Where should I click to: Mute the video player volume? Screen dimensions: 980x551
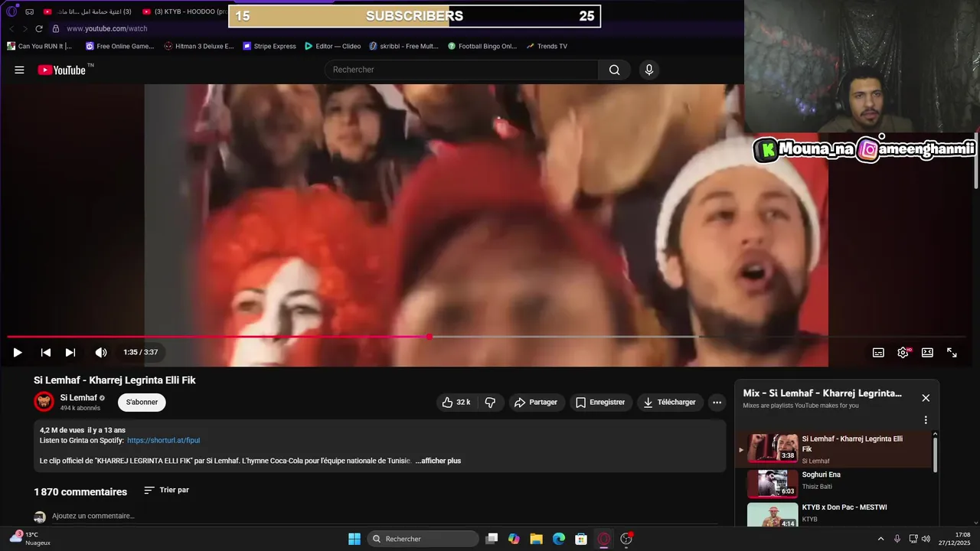101,352
